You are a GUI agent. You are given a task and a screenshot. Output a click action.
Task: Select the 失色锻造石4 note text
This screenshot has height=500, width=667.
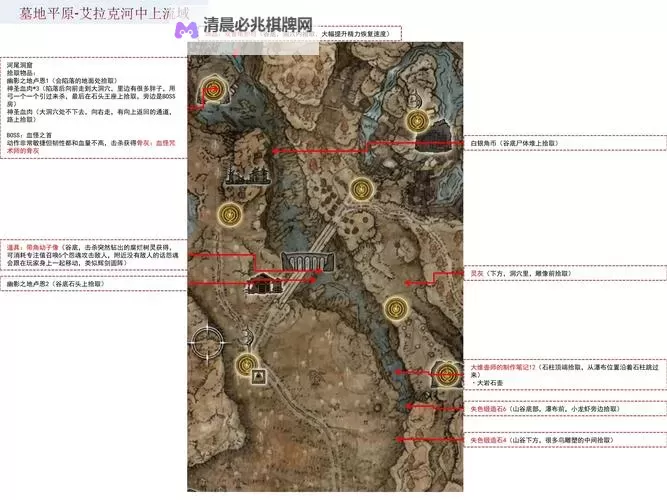tap(542, 440)
